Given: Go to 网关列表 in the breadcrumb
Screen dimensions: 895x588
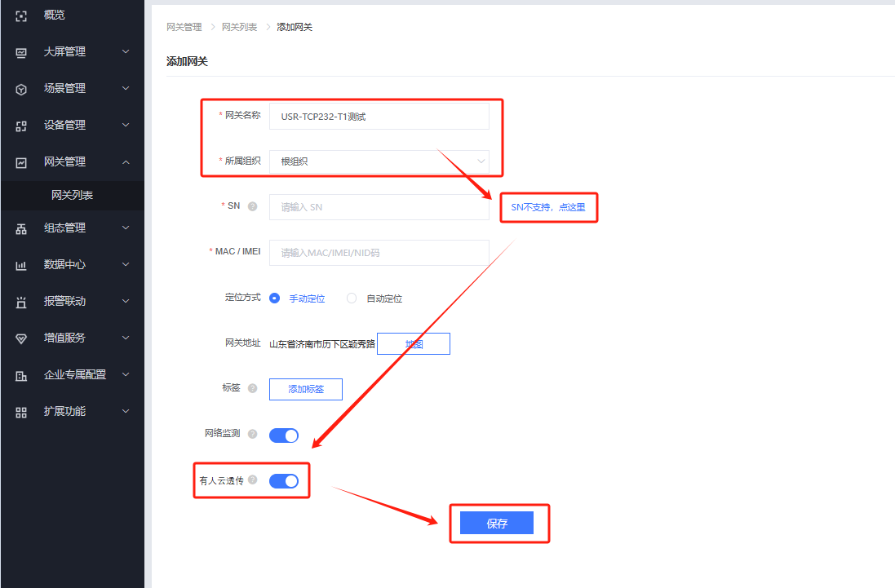Looking at the screenshot, I should tap(239, 27).
